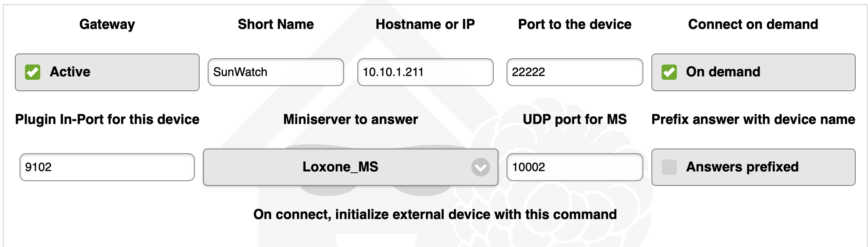The height and width of the screenshot is (247, 868).
Task: Click the Connect on demand heading
Action: (753, 24)
